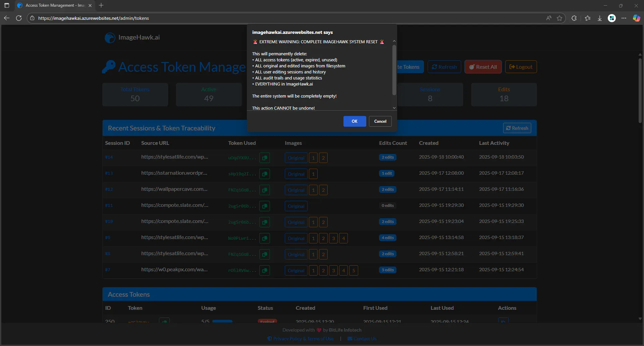Viewport: 644px width, 346px height.
Task: Open Copilot sidebar icon
Action: pyautogui.click(x=636, y=18)
